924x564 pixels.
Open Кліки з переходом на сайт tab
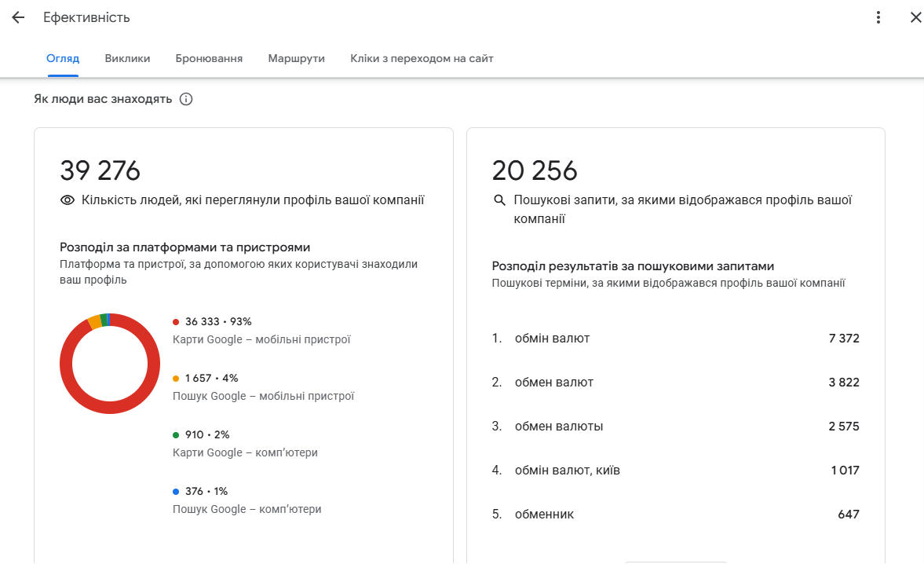pyautogui.click(x=422, y=58)
